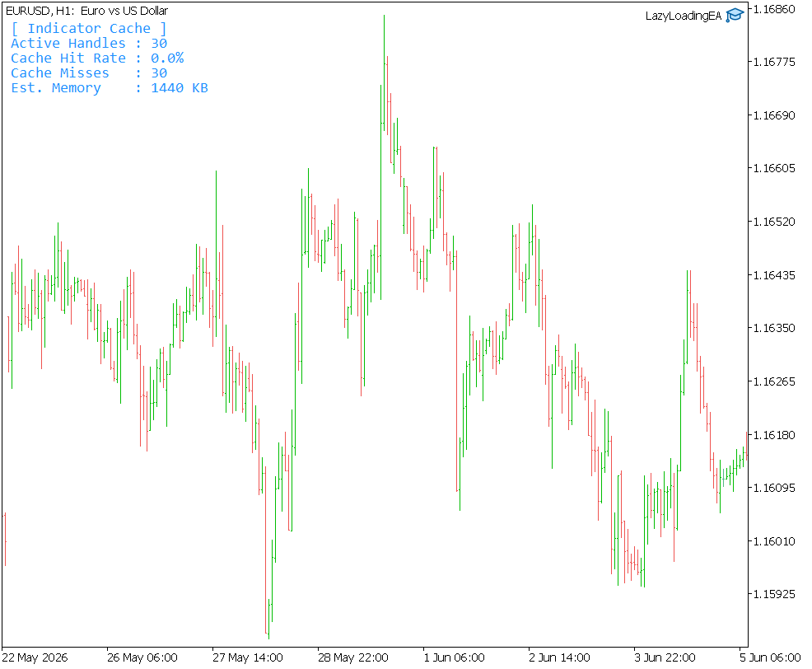Click the 22 May 2026 time label
Viewport: 812px width, 669px height.
click(x=35, y=657)
